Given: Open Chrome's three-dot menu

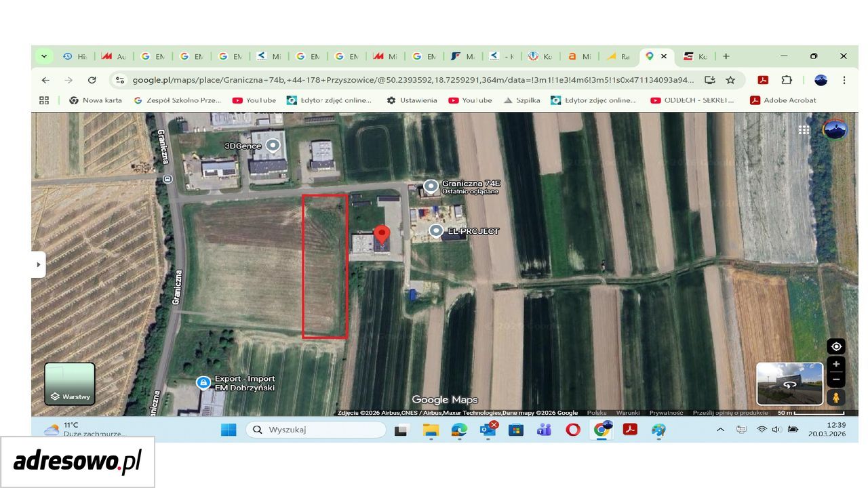Looking at the screenshot, I should (x=844, y=80).
